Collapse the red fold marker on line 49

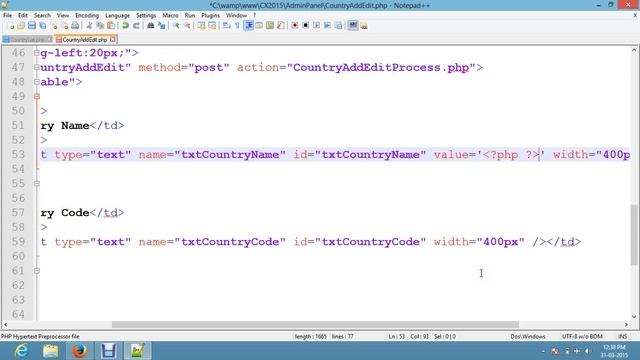point(37,96)
